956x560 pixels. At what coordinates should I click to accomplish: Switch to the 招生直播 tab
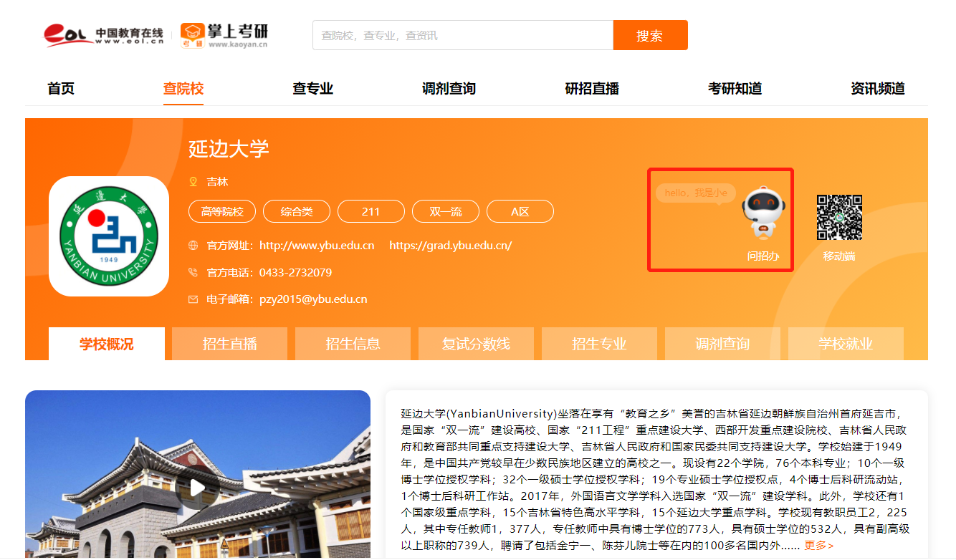click(230, 344)
